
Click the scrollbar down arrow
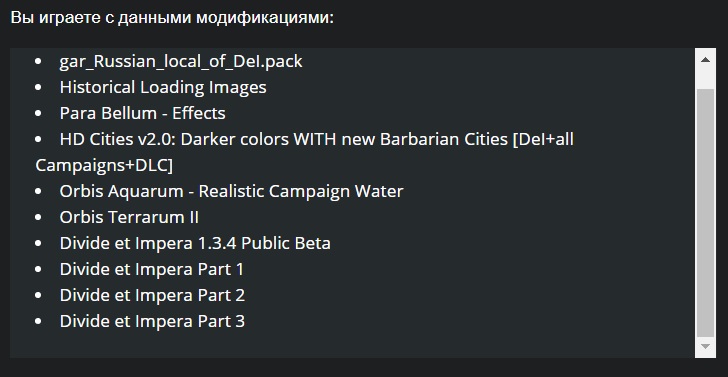(705, 346)
